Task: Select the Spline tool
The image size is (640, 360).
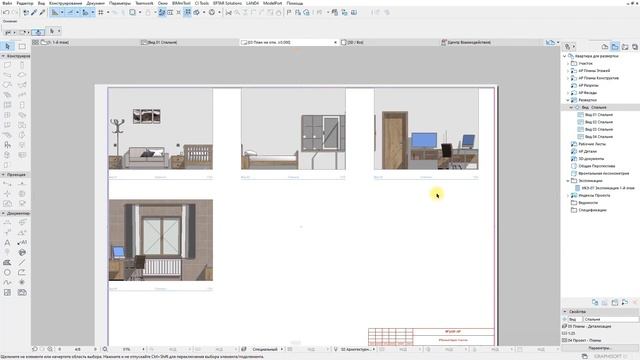Action: pyautogui.click(x=7, y=282)
